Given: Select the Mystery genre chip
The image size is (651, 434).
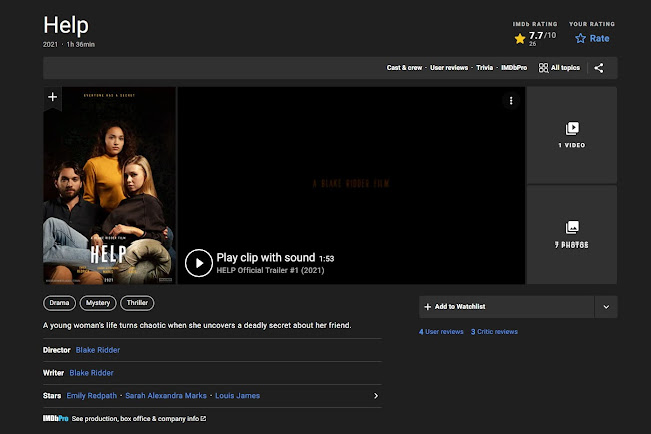Looking at the screenshot, I should pos(98,303).
